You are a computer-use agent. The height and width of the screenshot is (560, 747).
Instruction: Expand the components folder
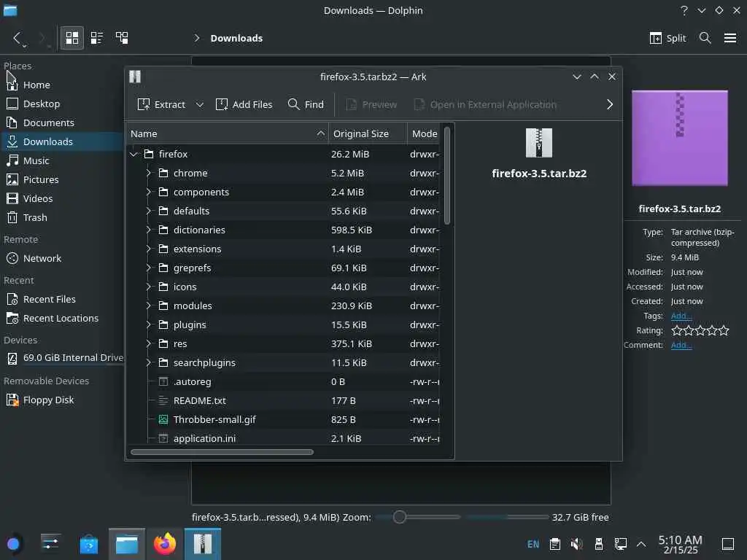pos(148,192)
